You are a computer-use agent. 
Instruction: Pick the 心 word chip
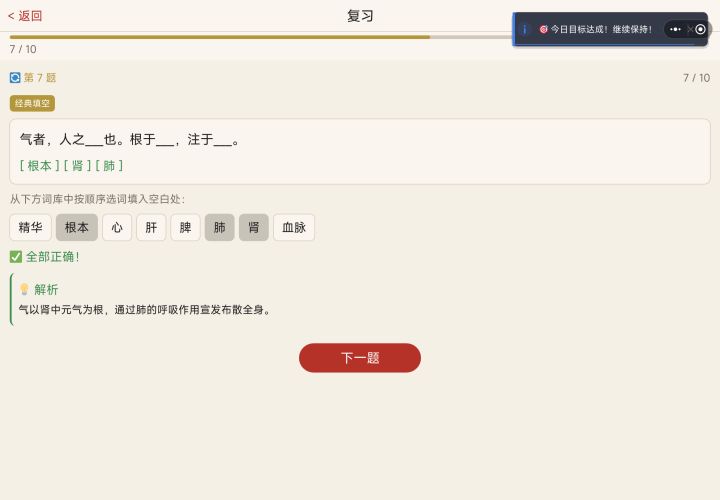pos(117,227)
